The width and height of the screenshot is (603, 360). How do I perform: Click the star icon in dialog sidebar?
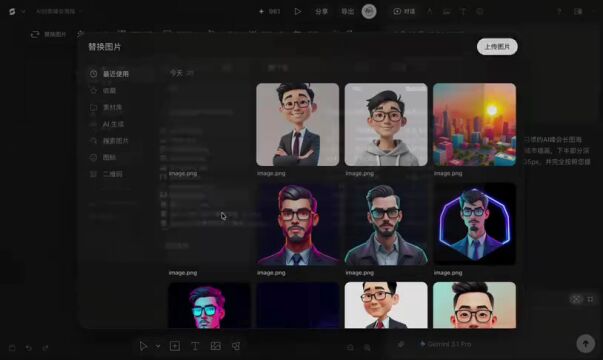point(93,90)
